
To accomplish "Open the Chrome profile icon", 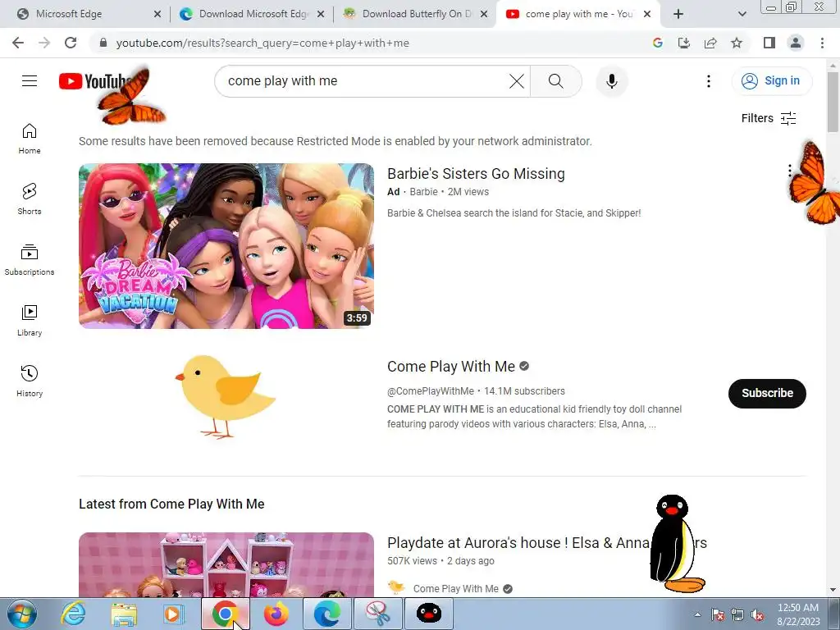I will tap(796, 43).
